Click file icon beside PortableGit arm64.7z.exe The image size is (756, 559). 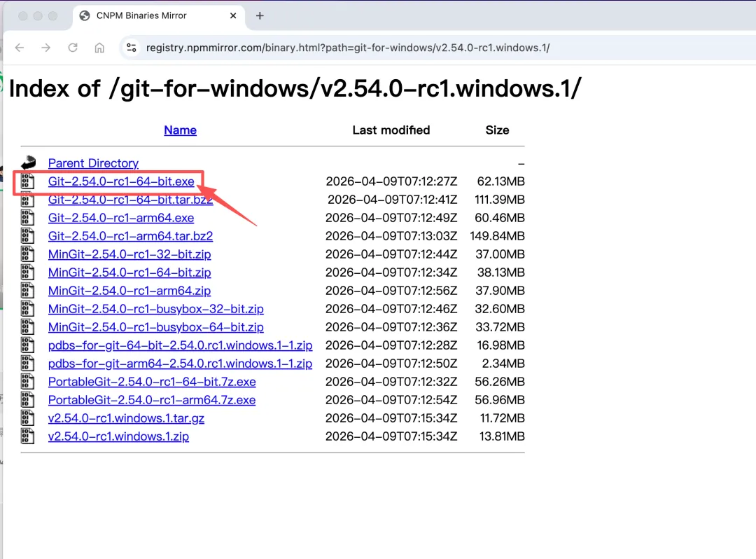[x=27, y=400]
